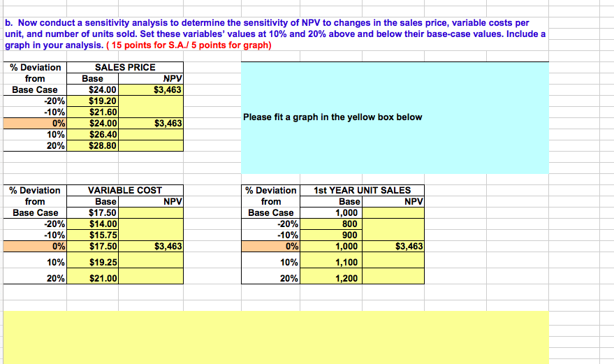Click the empty NPV cell beside $26.40
This screenshot has width=614, height=364.
tap(151, 134)
